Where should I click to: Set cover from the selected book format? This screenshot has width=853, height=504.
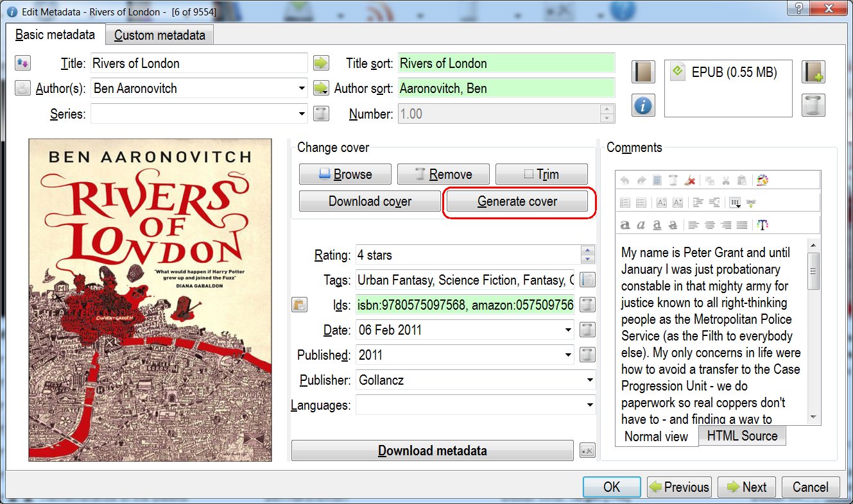pyautogui.click(x=643, y=72)
